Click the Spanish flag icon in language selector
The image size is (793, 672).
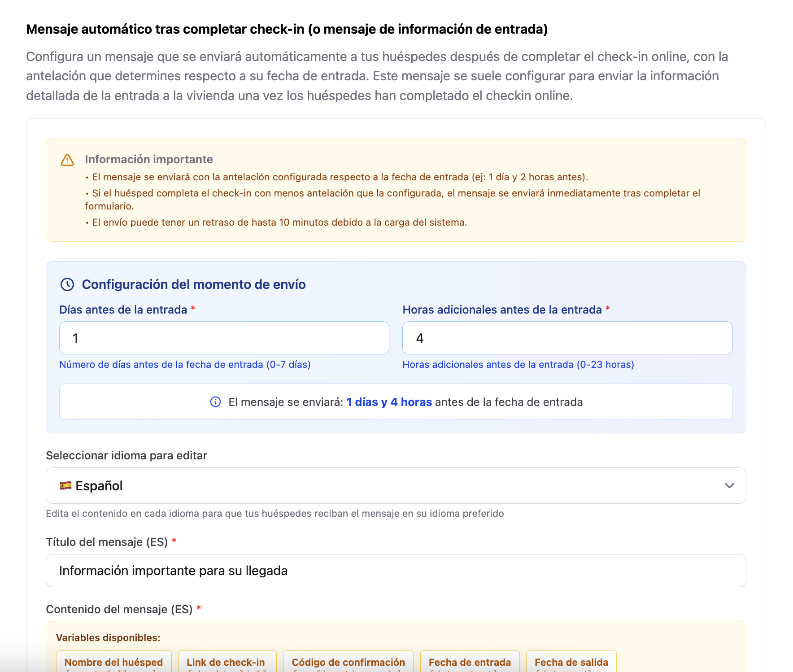[65, 485]
